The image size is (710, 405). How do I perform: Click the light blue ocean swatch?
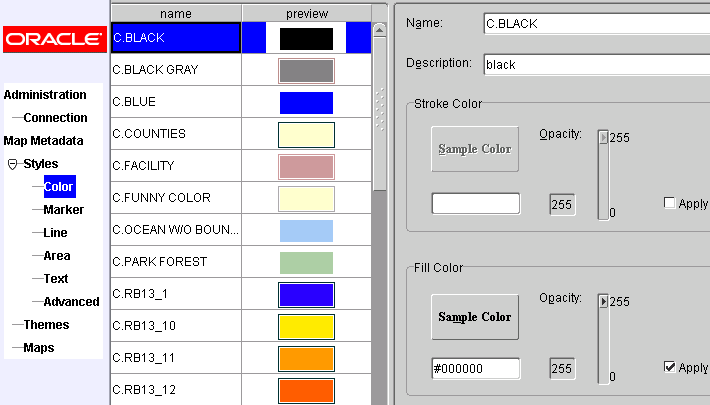coord(306,231)
